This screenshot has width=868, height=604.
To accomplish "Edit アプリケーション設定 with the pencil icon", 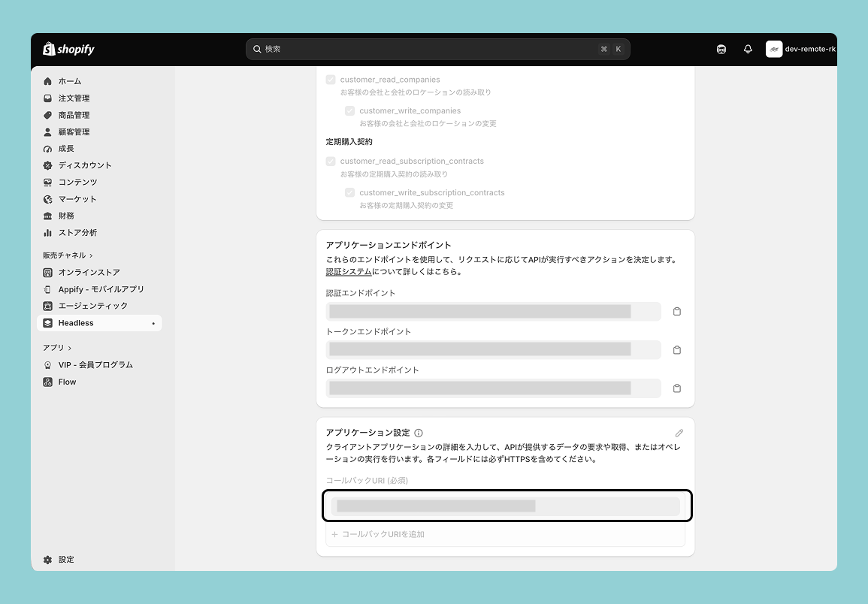I will (679, 433).
